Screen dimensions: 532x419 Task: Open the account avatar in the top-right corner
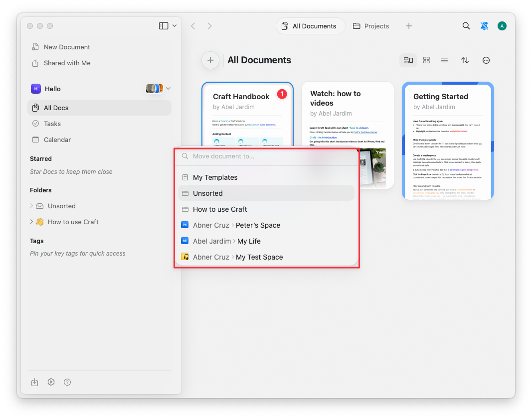[x=502, y=25]
